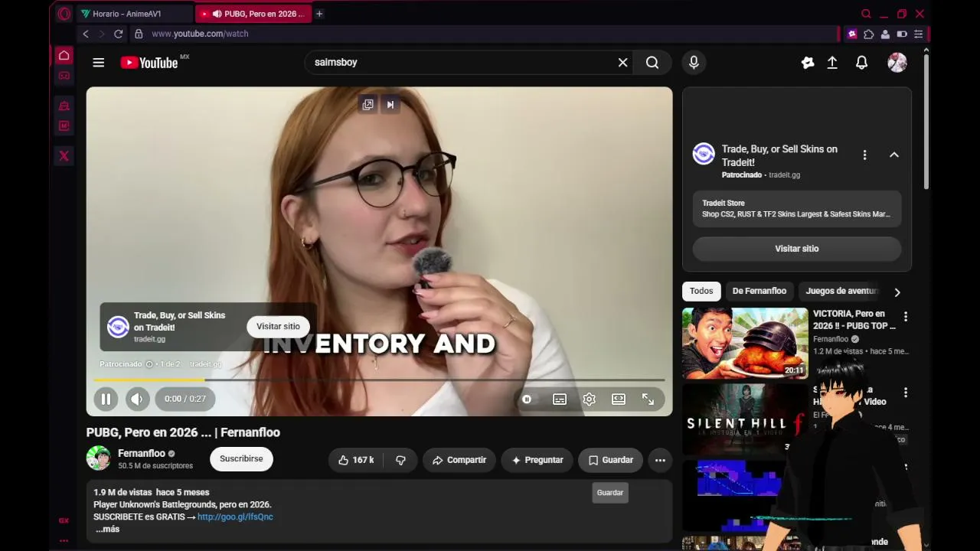This screenshot has height=551, width=980.
Task: Enter full screen mode
Action: pos(648,399)
